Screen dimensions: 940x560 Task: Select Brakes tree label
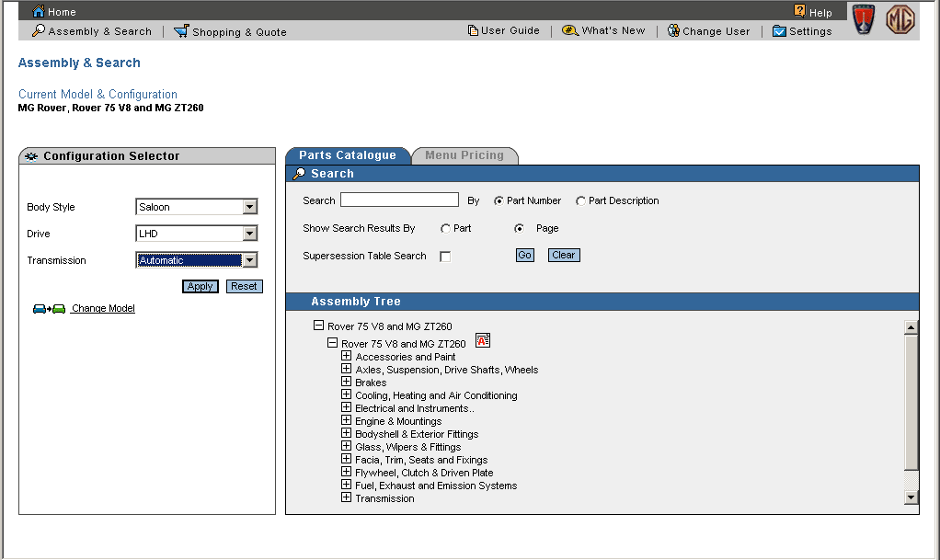point(371,383)
